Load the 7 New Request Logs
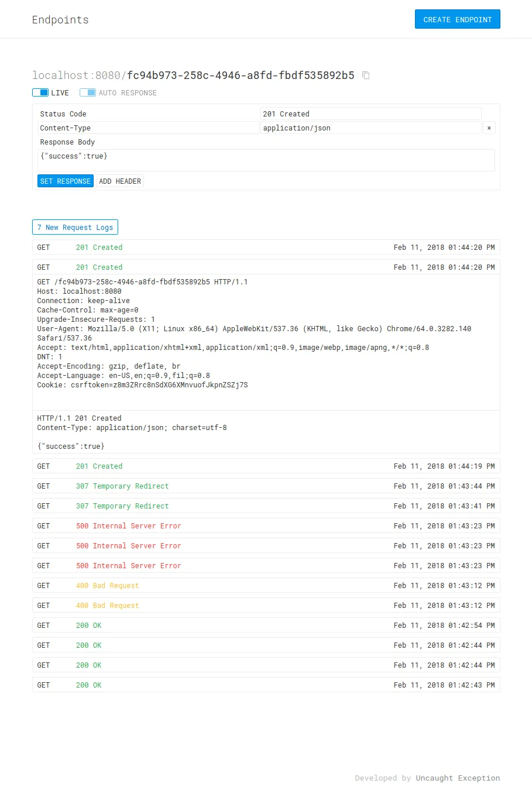This screenshot has width=532, height=804. point(75,227)
